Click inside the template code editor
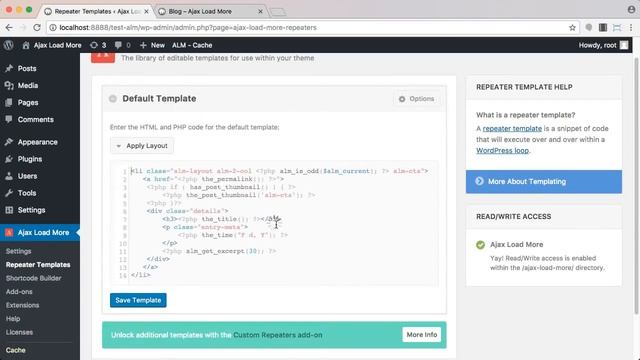Image resolution: width=640 pixels, height=360 pixels. [x=274, y=223]
